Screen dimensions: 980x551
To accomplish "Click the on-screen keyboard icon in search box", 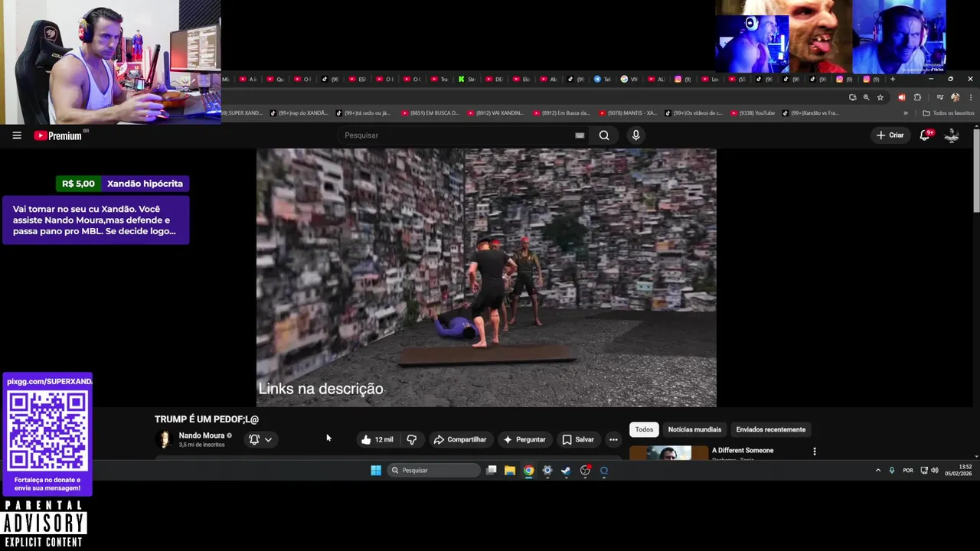I will pyautogui.click(x=580, y=135).
